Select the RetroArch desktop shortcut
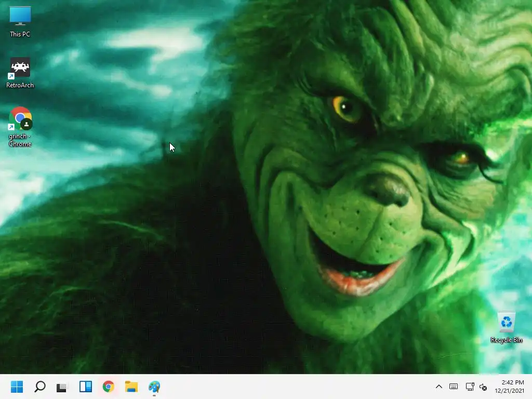The height and width of the screenshot is (399, 532). 20,73
